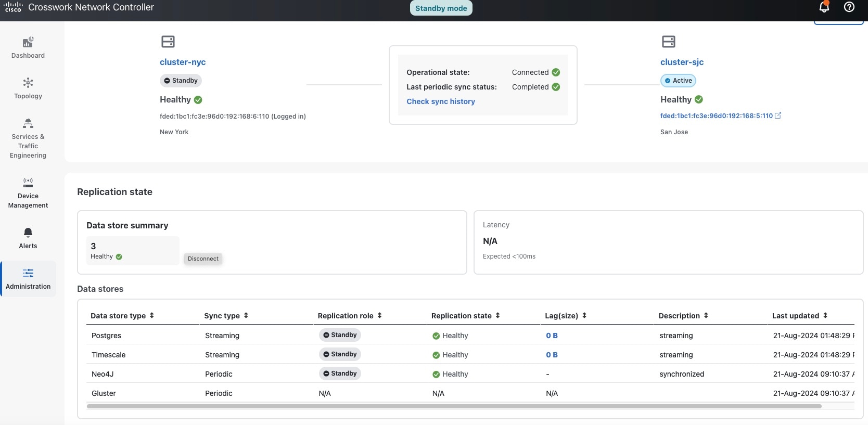The height and width of the screenshot is (425, 868).
Task: Open the Postgres 0 B lag link
Action: tap(552, 336)
